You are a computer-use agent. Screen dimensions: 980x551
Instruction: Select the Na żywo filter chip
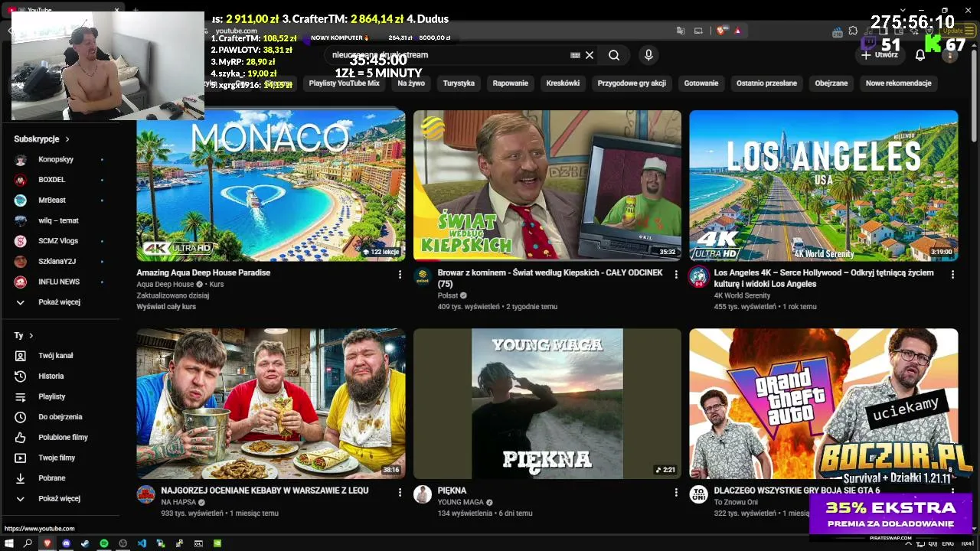click(411, 83)
